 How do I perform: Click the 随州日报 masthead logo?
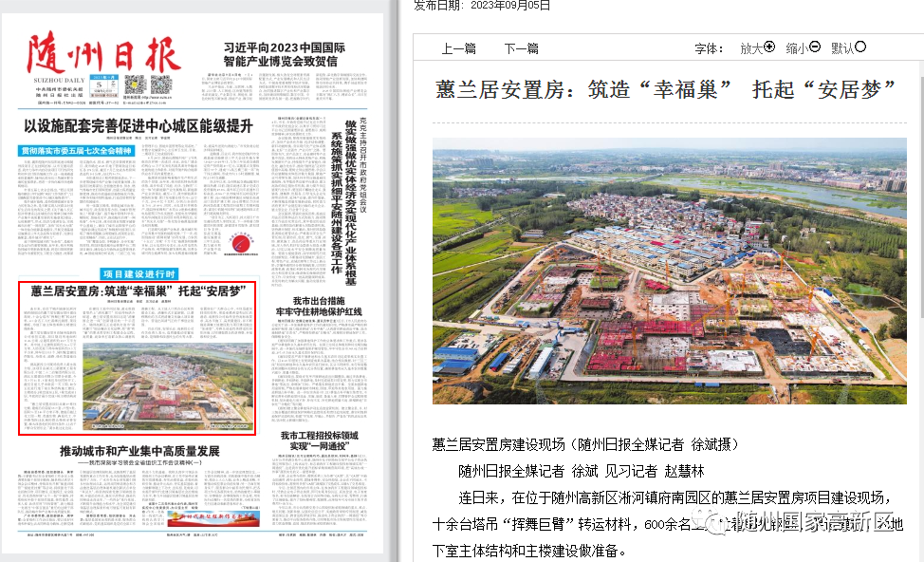click(x=103, y=52)
